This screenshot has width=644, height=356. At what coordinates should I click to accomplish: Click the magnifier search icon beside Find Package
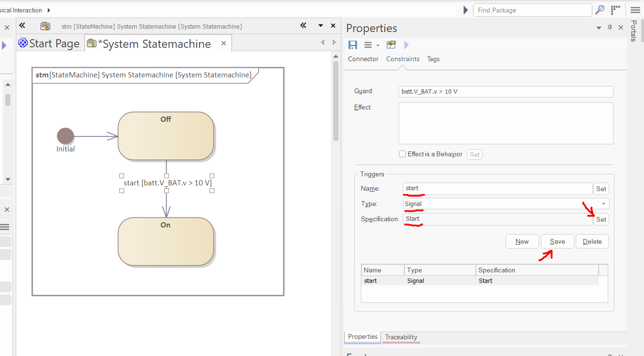[x=600, y=10]
